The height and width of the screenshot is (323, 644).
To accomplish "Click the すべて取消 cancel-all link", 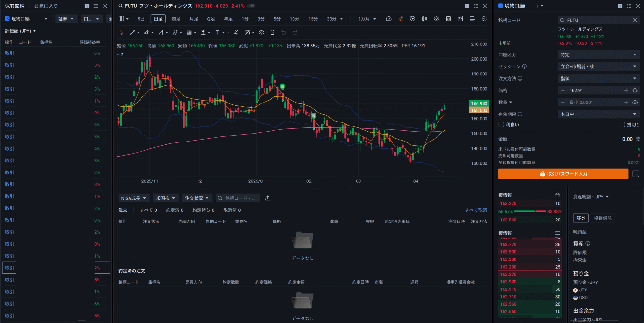I will pyautogui.click(x=476, y=210).
